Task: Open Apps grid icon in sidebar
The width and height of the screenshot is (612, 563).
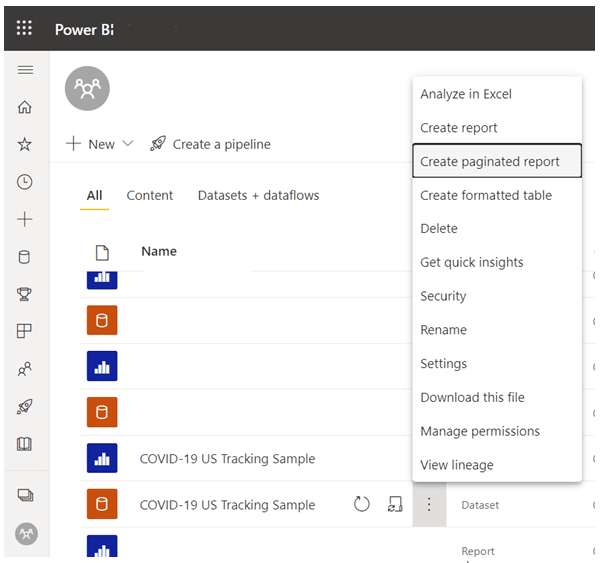Action: pyautogui.click(x=24, y=331)
